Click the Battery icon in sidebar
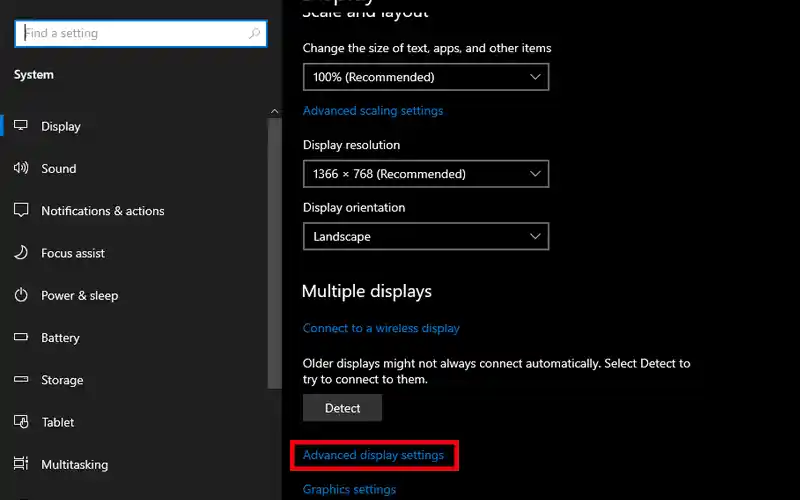The height and width of the screenshot is (500, 800). coord(21,337)
